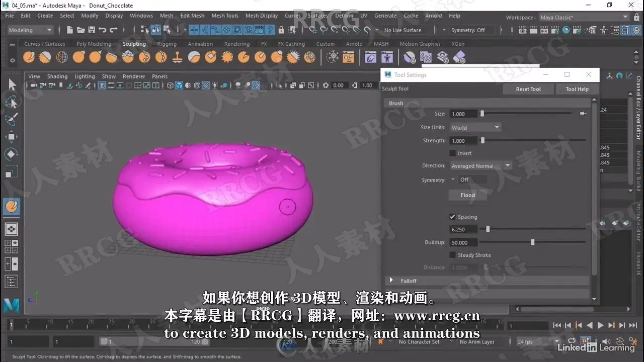This screenshot has height=362, width=644.
Task: Toggle smooth shade all in the viewport toolbar
Action: click(179, 85)
